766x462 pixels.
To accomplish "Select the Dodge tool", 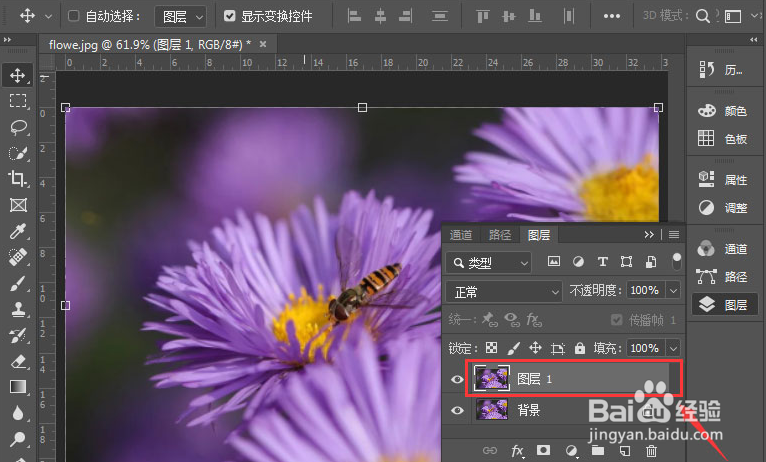I will 18,439.
